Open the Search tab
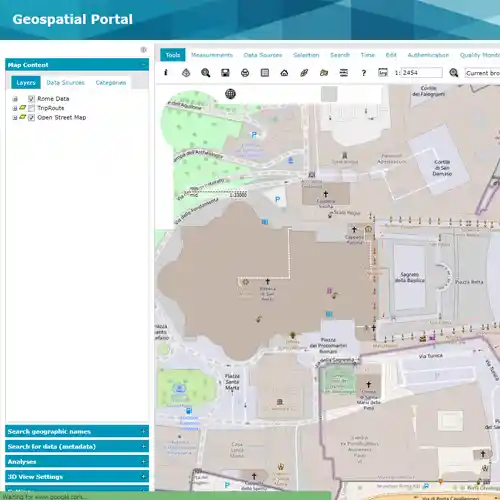Image resolution: width=500 pixels, height=500 pixels. pos(340,55)
